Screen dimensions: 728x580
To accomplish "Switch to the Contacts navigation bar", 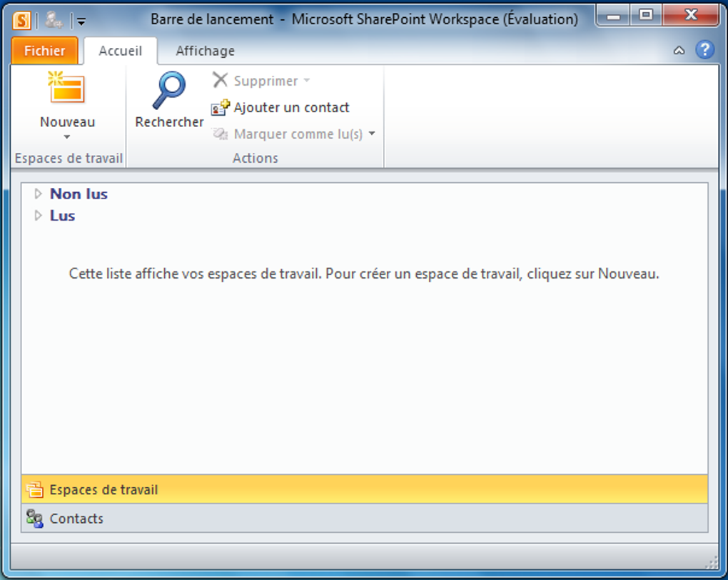I will tap(365, 518).
